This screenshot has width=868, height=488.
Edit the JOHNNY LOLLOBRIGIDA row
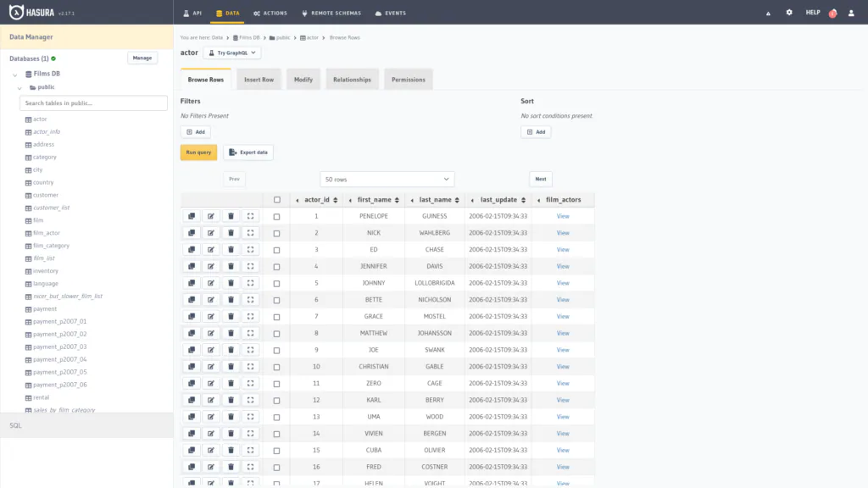tap(211, 283)
